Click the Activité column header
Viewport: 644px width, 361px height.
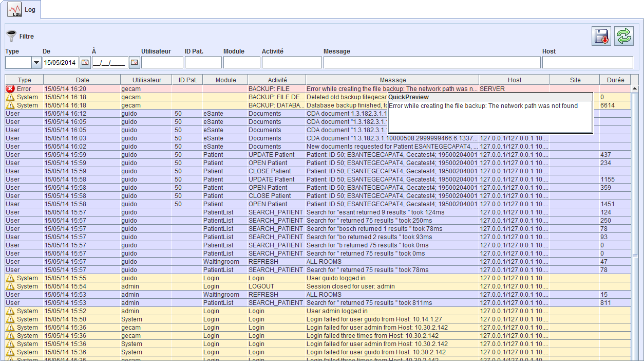click(x=277, y=80)
